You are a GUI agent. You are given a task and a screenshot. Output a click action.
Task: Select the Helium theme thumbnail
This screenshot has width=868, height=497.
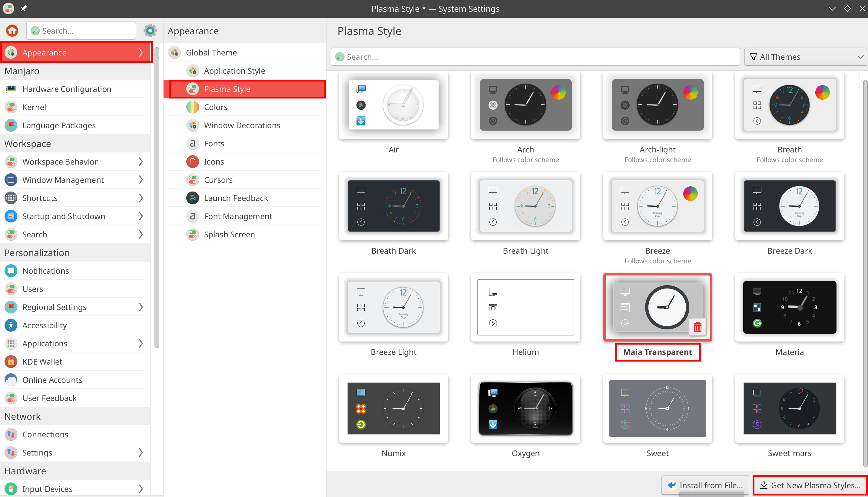525,307
